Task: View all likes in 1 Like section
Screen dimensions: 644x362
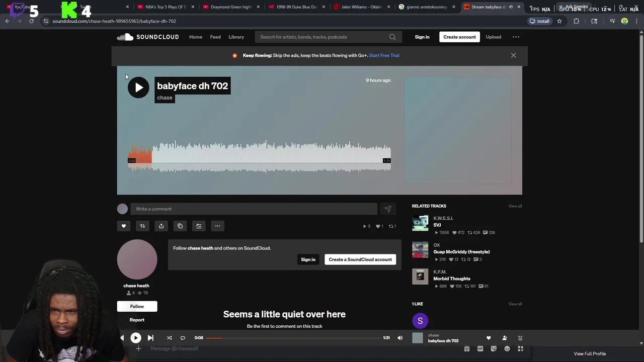Action: click(515, 304)
